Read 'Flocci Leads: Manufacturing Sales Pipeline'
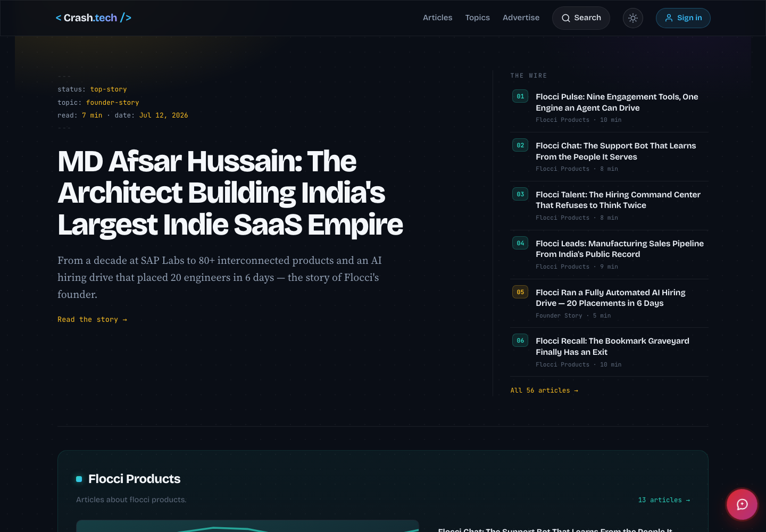The image size is (766, 532). pos(620,249)
